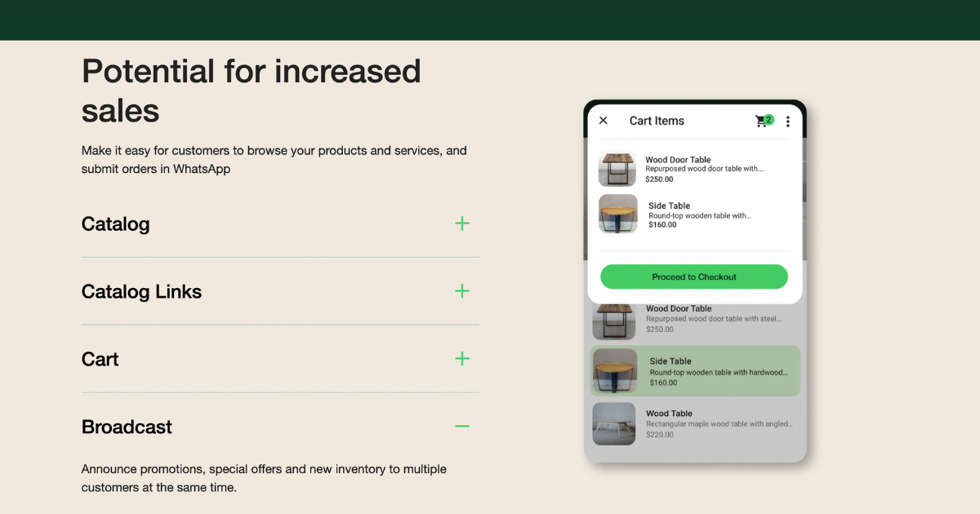The height and width of the screenshot is (514, 980).
Task: Open the Catalog accordion heading
Action: point(115,224)
